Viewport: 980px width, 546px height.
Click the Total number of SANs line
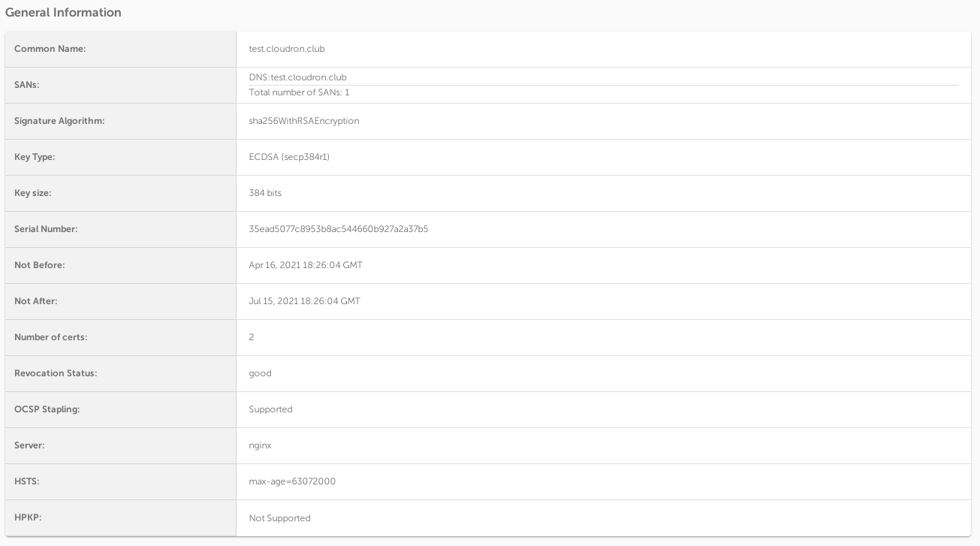pyautogui.click(x=299, y=92)
